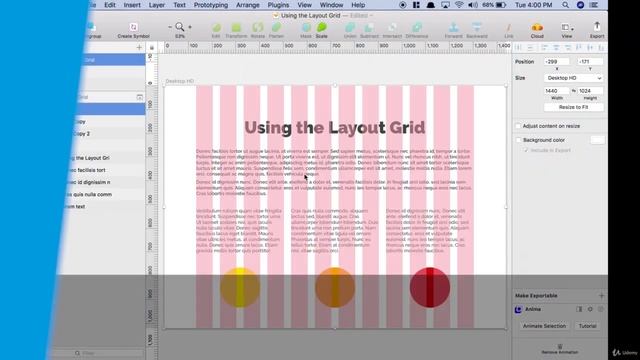Open the Anima settings gear icon
The image size is (640, 360).
590,309
